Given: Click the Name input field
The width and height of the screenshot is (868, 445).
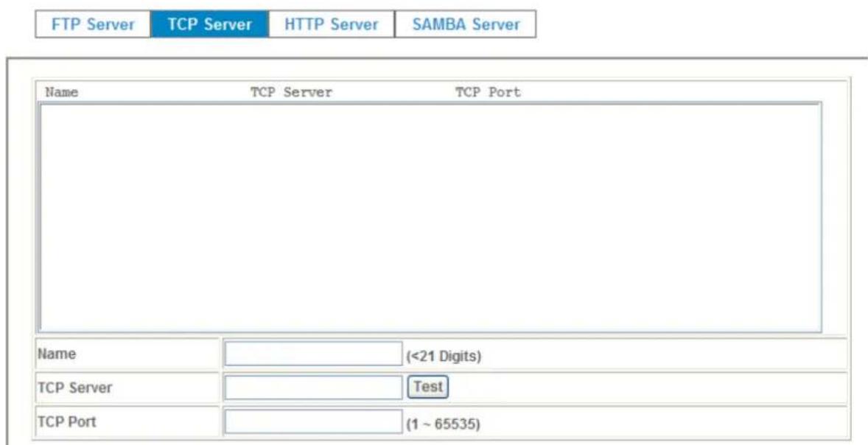Looking at the screenshot, I should [x=313, y=354].
